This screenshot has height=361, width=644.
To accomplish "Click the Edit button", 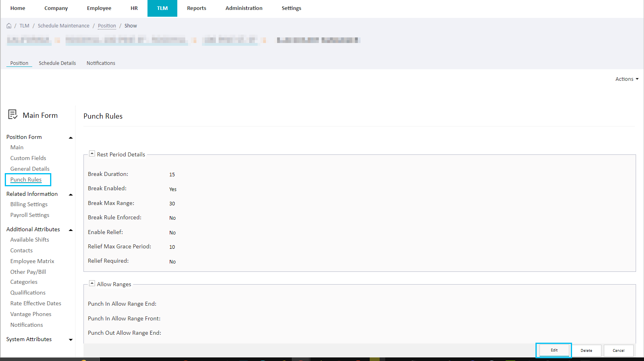I will click(553, 350).
